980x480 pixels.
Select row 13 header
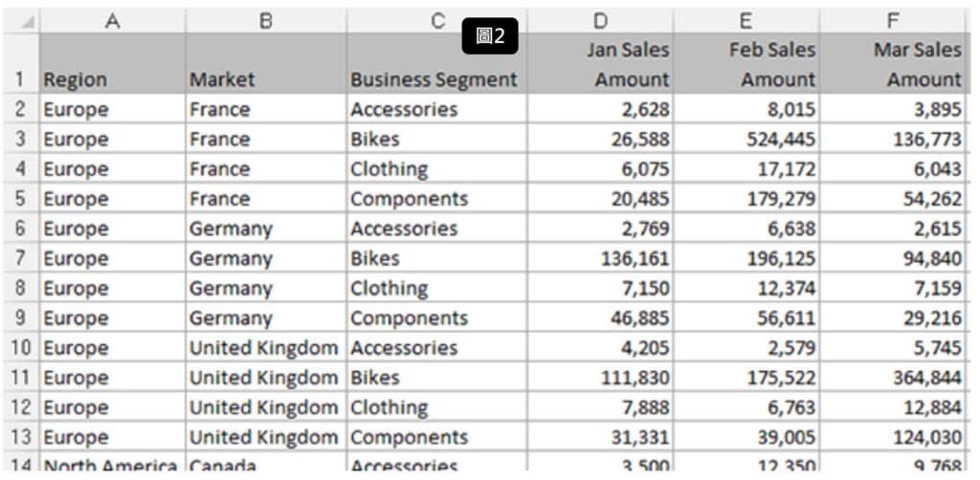(x=19, y=437)
